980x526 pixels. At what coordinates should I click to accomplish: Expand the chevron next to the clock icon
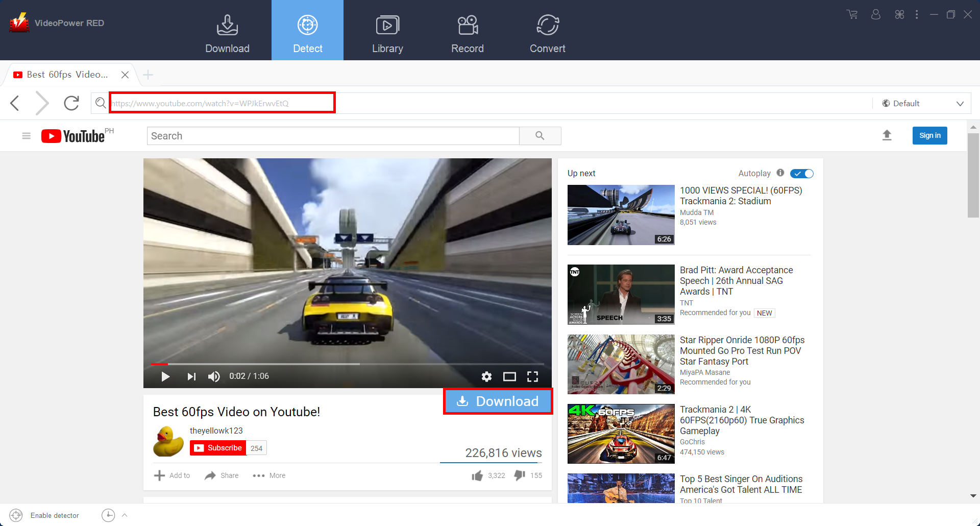tap(124, 515)
